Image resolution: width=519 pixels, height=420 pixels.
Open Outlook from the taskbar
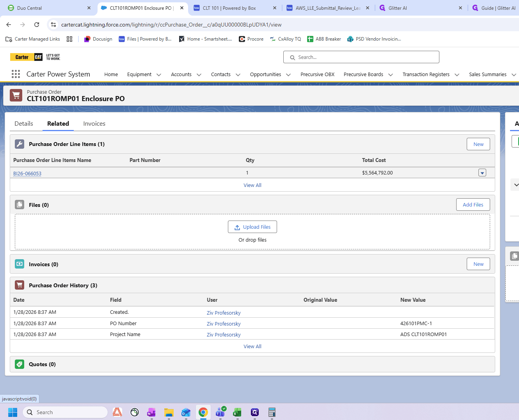(x=186, y=412)
